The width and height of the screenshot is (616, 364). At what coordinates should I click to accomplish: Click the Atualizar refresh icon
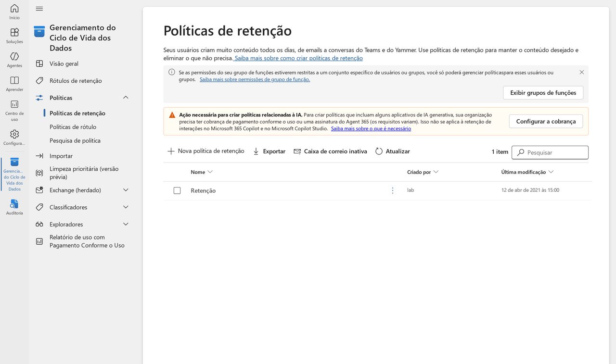pyautogui.click(x=379, y=151)
